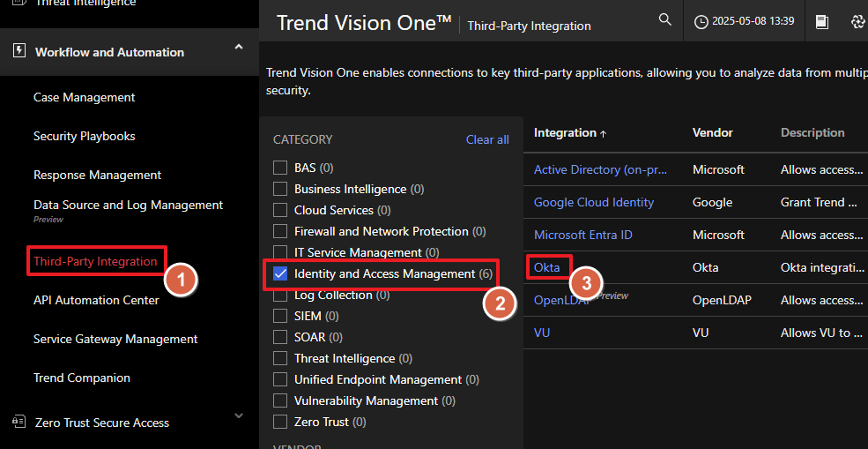
Task: Open the Microsoft Entra ID integration
Action: (x=582, y=235)
